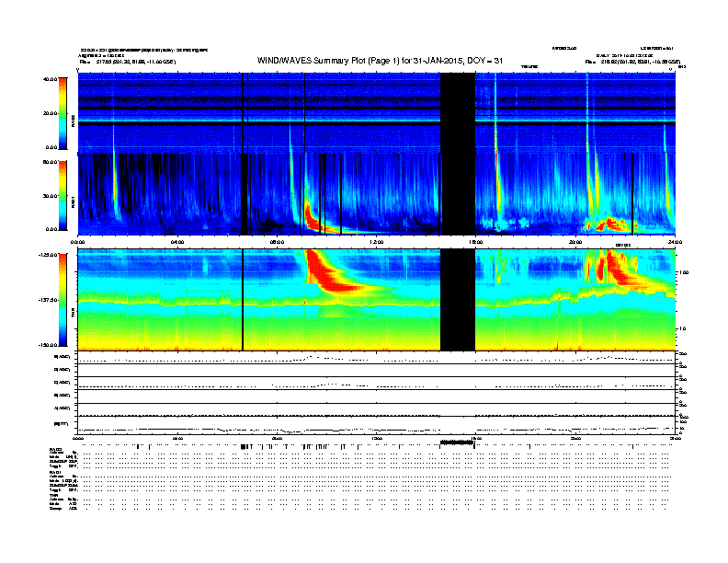The height and width of the screenshot is (563, 728).
Task: Click the yellow plasma line in TNR near 04:00
Action: click(x=177, y=304)
